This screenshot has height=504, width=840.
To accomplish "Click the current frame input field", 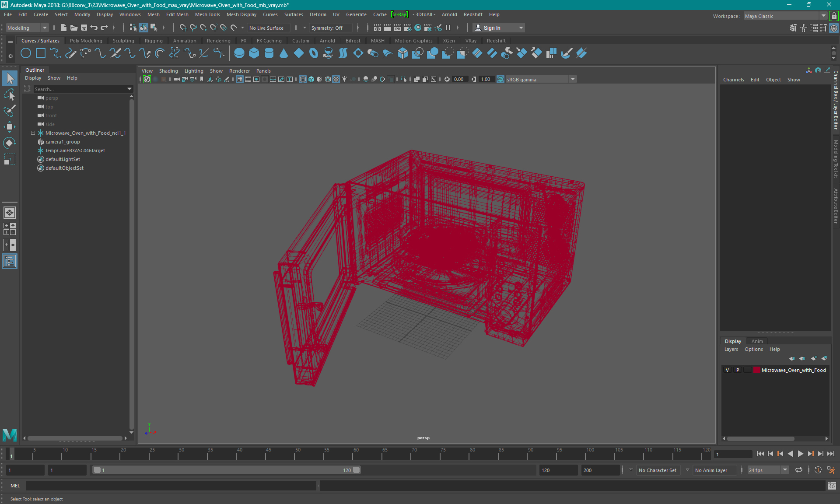I will point(733,455).
